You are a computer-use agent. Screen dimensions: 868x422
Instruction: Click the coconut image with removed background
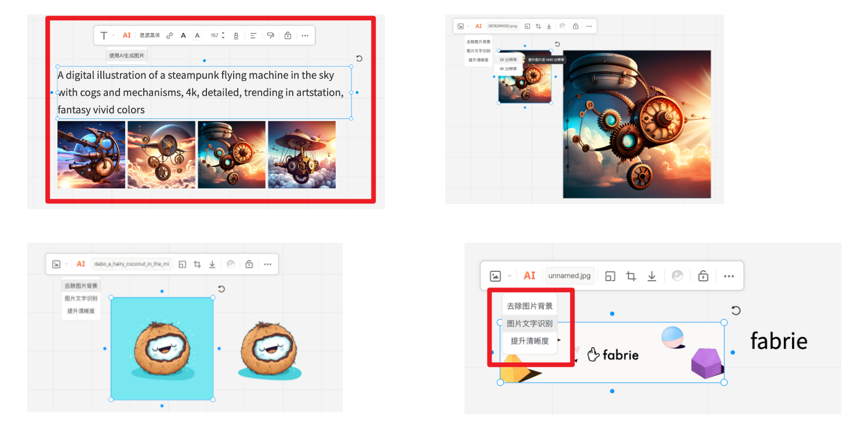coord(269,351)
